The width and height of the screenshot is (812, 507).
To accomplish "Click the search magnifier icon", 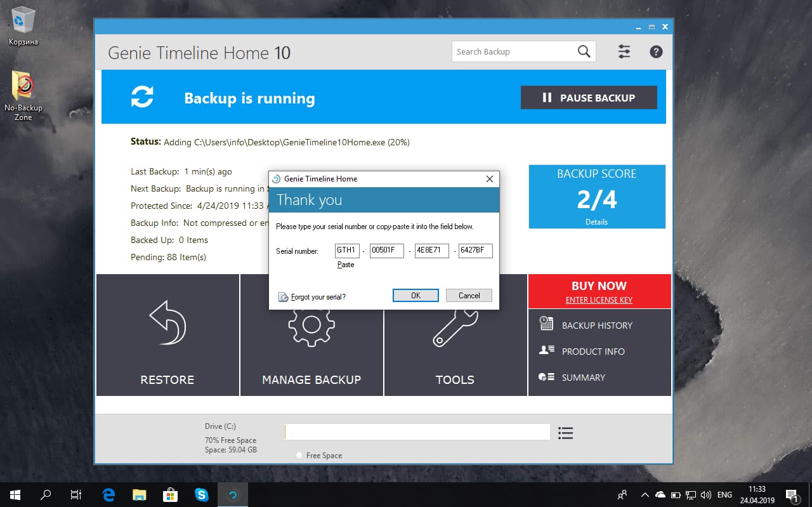I will (x=583, y=51).
